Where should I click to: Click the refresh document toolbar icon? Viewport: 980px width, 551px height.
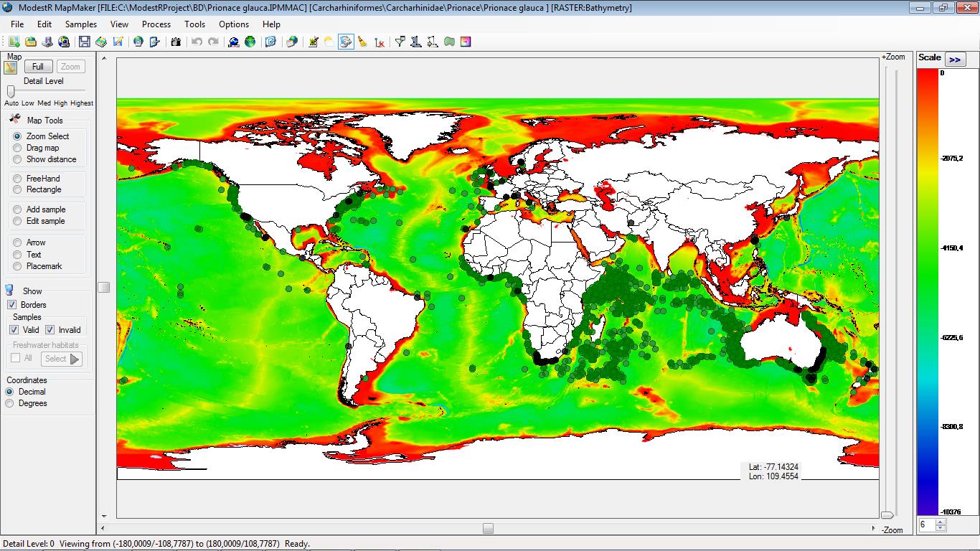pos(270,42)
